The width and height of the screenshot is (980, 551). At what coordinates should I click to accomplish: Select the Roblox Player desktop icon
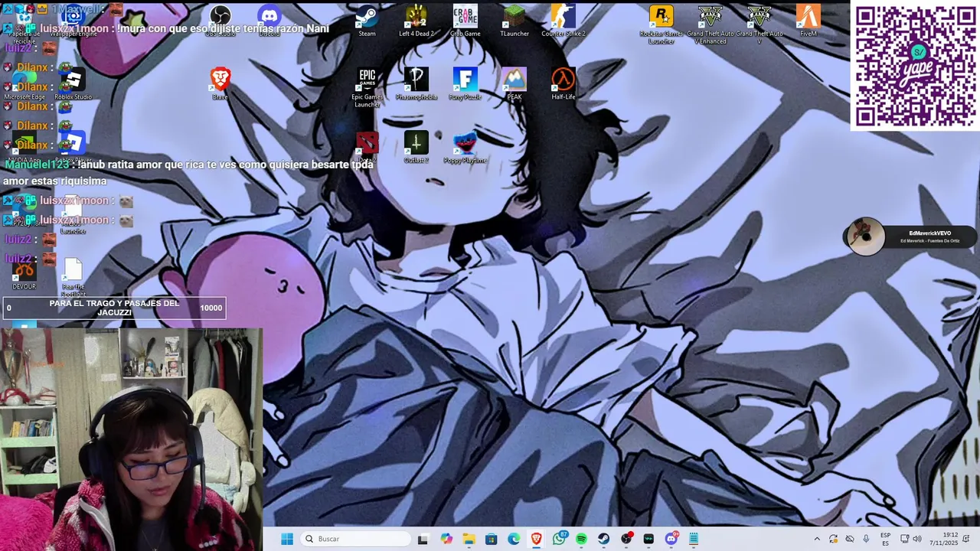(73, 148)
